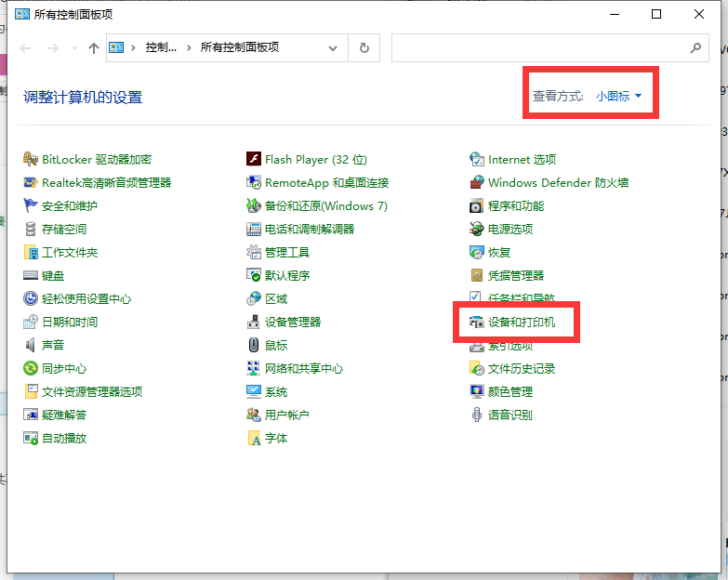The width and height of the screenshot is (728, 580).
Task: Open the 颜色管理 icon
Action: [x=477, y=391]
